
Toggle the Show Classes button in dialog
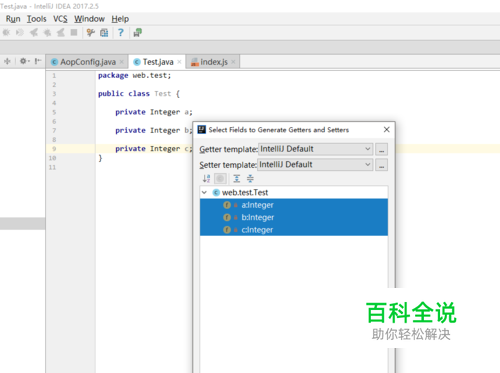(x=220, y=179)
